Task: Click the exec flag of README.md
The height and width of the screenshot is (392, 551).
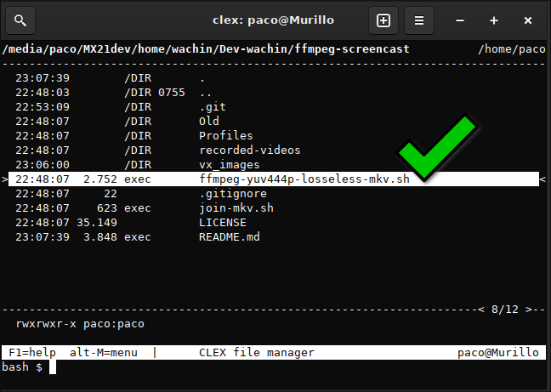Action: [x=138, y=236]
